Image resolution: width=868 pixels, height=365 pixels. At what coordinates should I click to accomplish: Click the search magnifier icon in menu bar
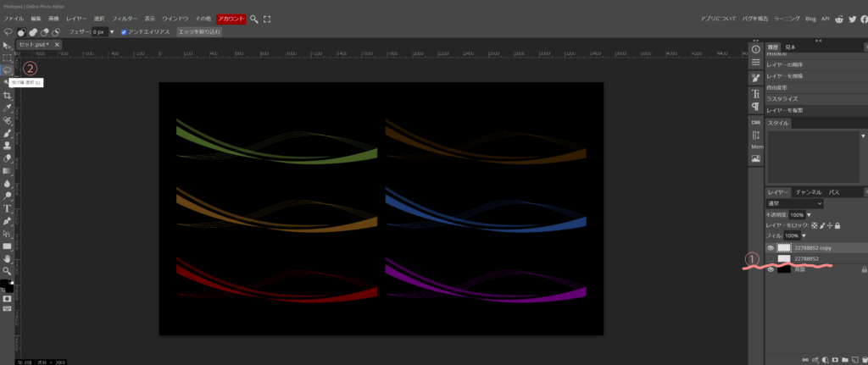pyautogui.click(x=253, y=19)
